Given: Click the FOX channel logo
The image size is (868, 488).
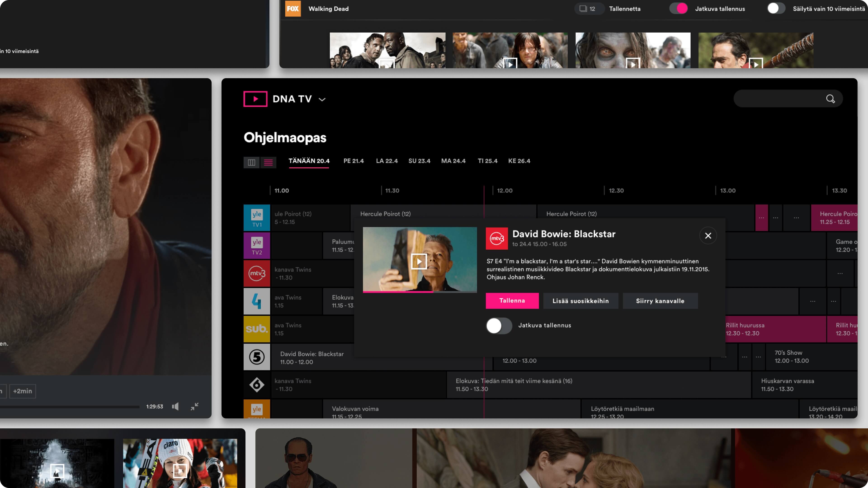Looking at the screenshot, I should (x=293, y=8).
